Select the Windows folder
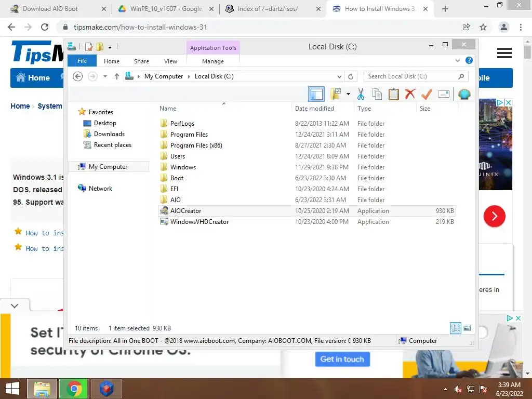The width and height of the screenshot is (532, 399). click(183, 167)
